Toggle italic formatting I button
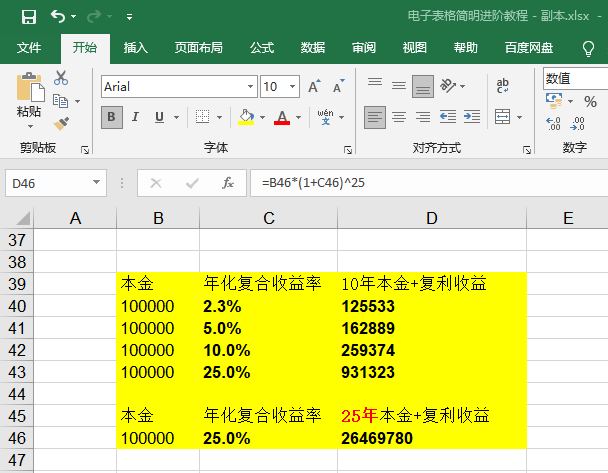Screen dimensions: 608x473 135,117
